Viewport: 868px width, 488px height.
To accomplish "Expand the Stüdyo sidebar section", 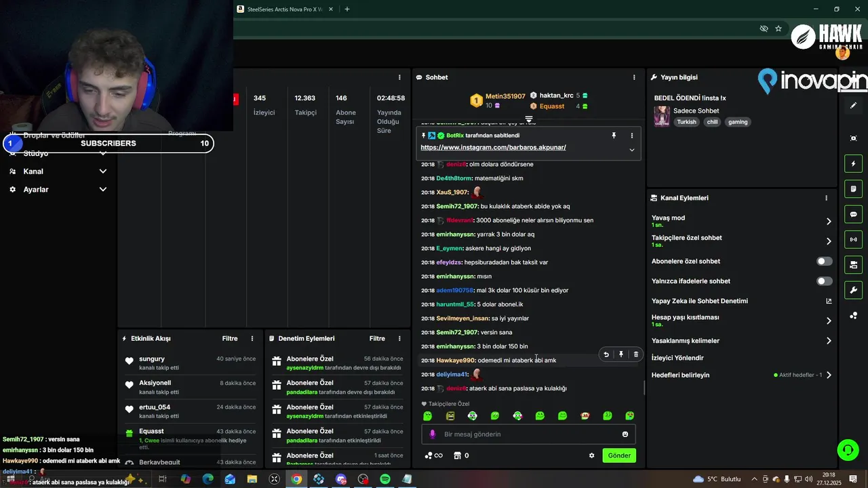I will point(103,153).
